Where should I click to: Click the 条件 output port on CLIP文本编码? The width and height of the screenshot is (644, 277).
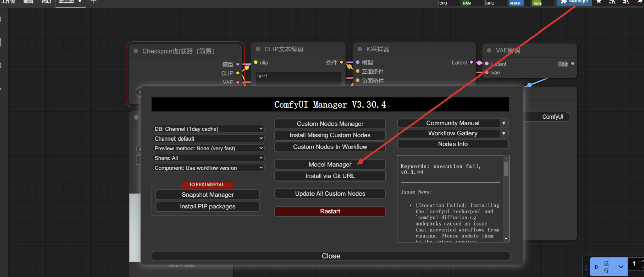tap(342, 62)
